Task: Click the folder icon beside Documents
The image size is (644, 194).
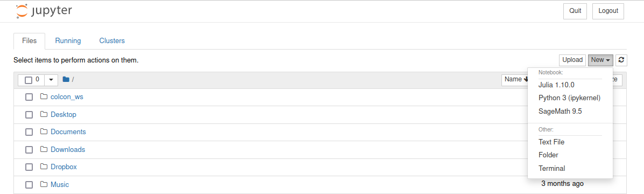Action: coord(44,132)
